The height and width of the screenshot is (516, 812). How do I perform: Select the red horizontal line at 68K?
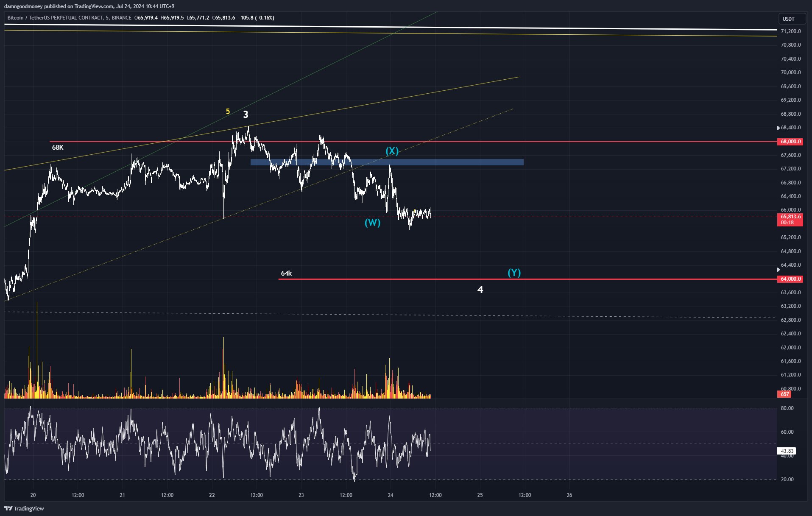point(413,142)
